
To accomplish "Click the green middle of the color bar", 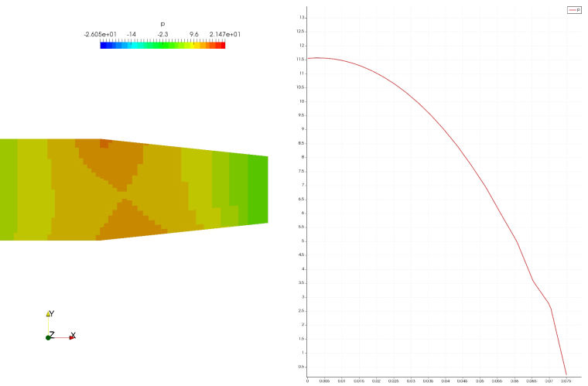I will [x=162, y=45].
